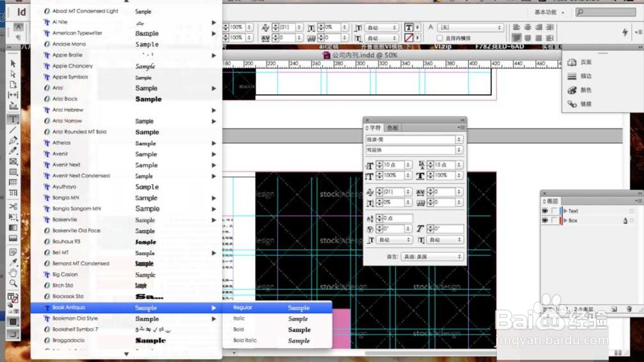644x362 pixels.
Task: Click the Text layer selection square
Action: point(632,210)
